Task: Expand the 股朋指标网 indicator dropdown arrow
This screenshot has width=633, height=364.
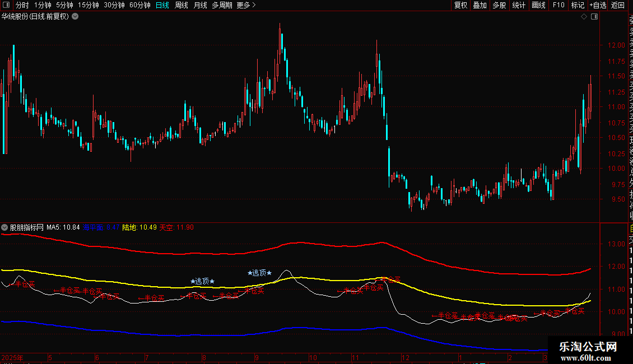Action: click(4, 227)
